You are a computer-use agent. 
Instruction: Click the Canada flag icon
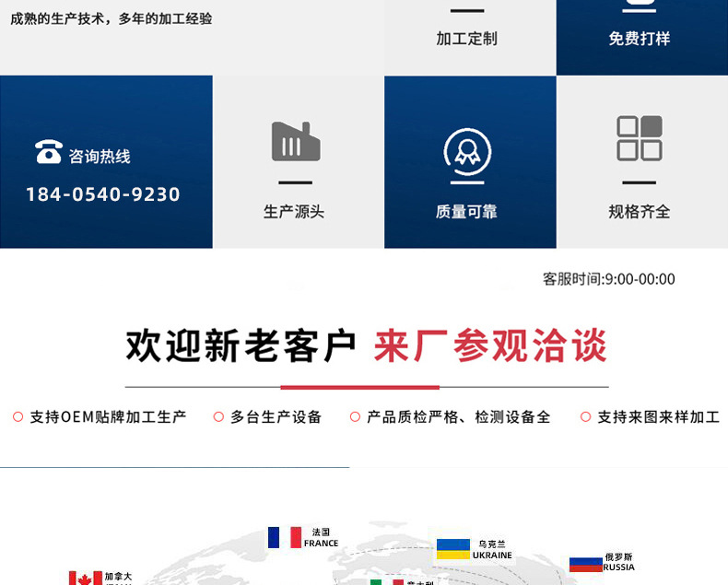86,578
